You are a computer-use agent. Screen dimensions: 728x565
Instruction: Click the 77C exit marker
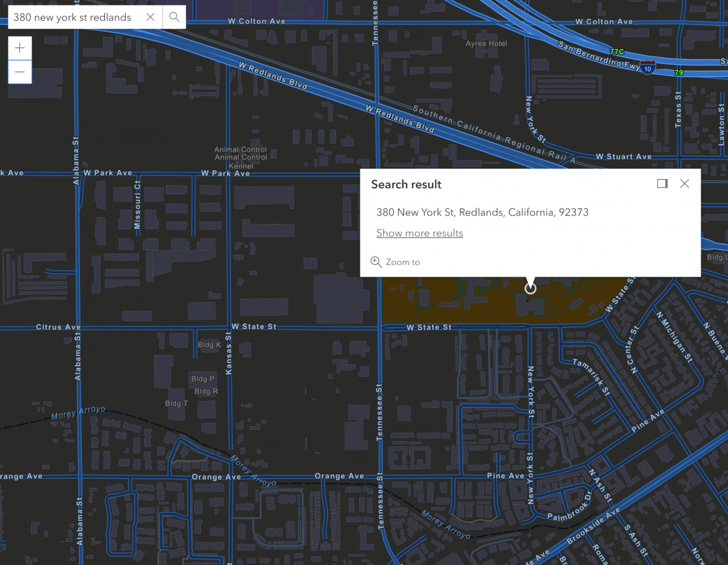tap(617, 52)
